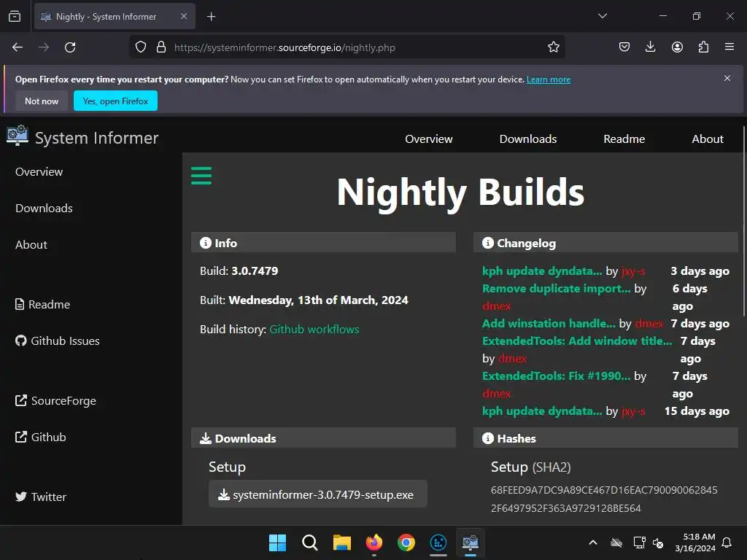
Task: Open ExtendedTools: Fix #1990 commit
Action: (x=556, y=376)
